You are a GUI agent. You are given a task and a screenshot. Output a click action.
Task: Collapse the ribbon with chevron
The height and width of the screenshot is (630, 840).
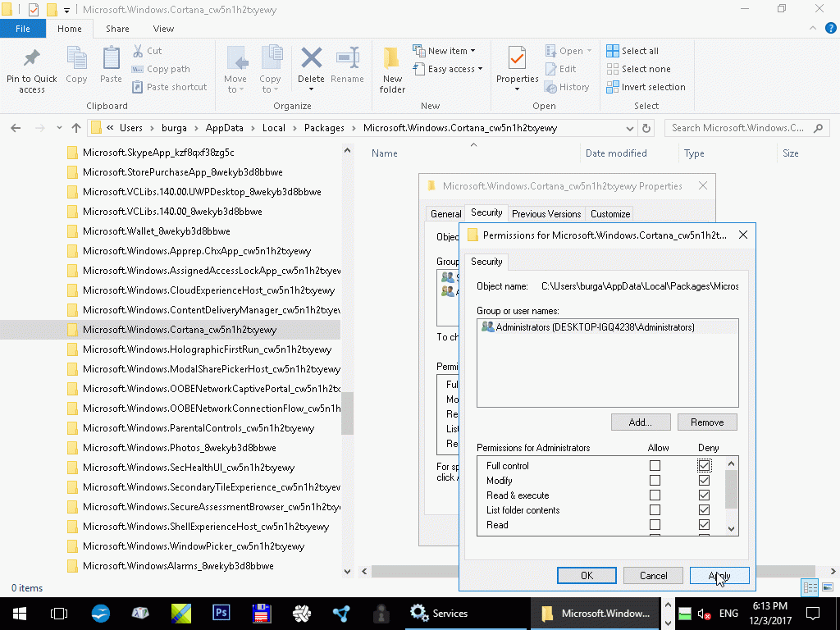click(813, 29)
